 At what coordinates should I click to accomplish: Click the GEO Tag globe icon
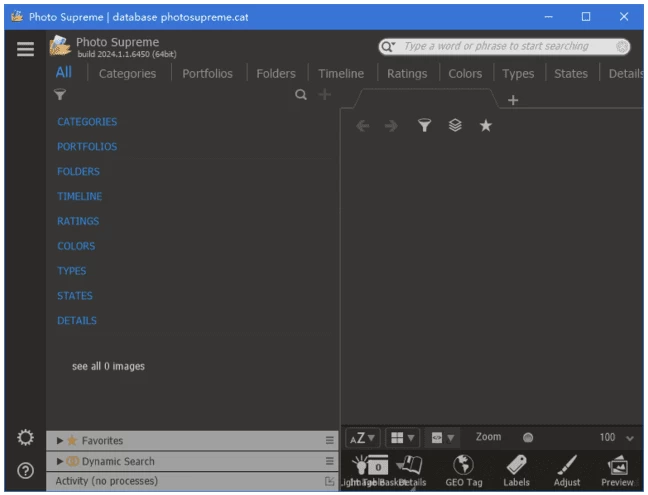[463, 466]
